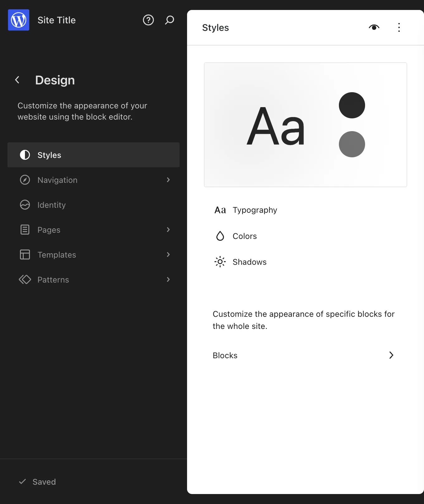Screen dimensions: 424x504
Task: Expand Patterns using its chevron
Action: (168, 279)
